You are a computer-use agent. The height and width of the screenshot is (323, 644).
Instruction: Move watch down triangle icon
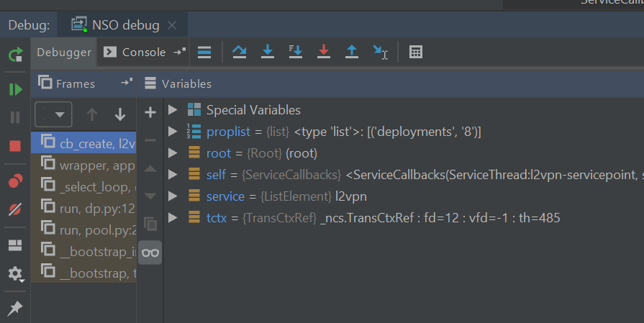click(150, 196)
